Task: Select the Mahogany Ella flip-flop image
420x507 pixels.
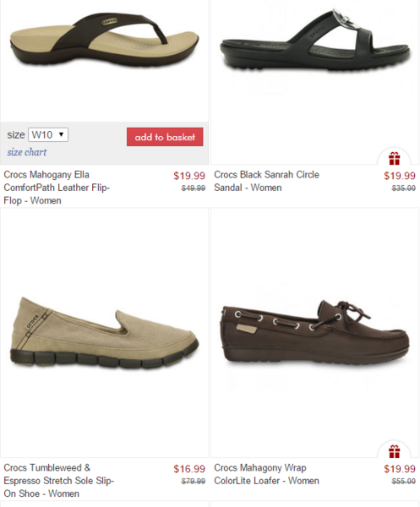Action: 105,40
